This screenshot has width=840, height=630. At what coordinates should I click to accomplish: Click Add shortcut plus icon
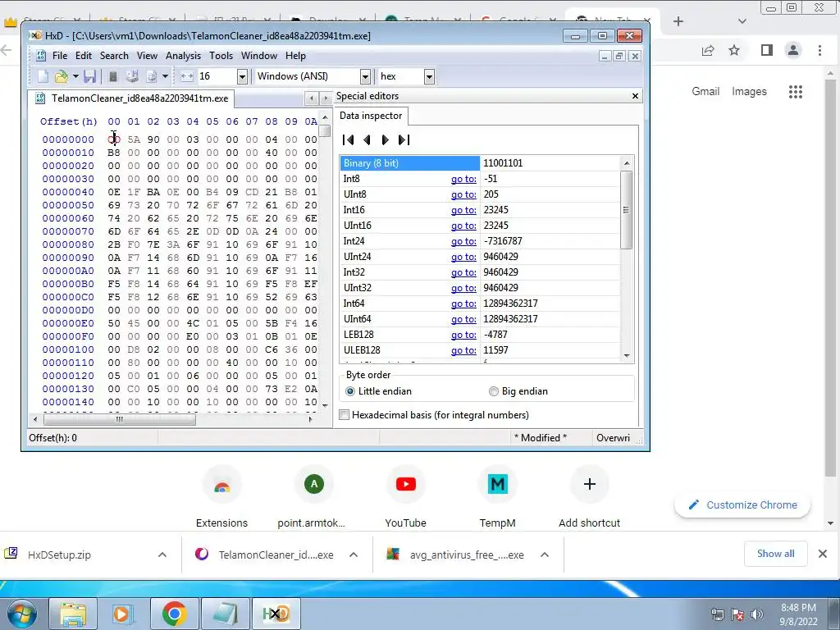pyautogui.click(x=589, y=484)
